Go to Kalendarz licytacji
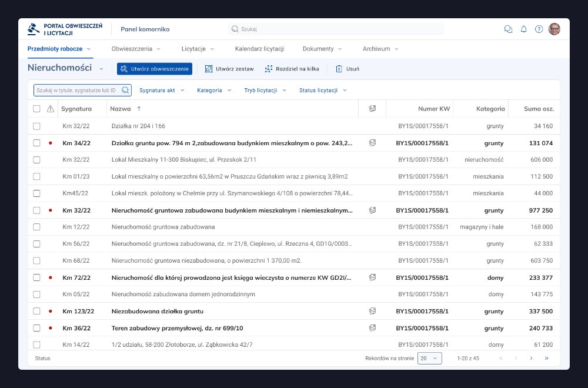 pos(259,49)
